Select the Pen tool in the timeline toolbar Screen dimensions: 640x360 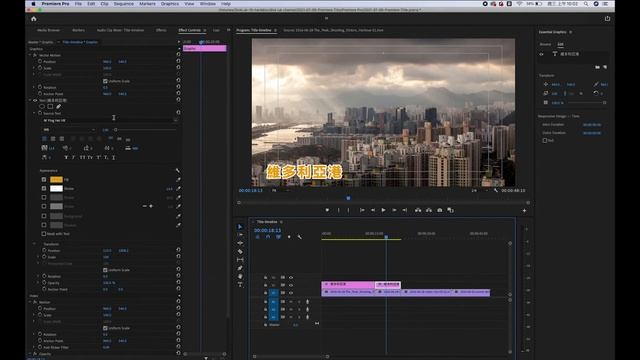240,268
